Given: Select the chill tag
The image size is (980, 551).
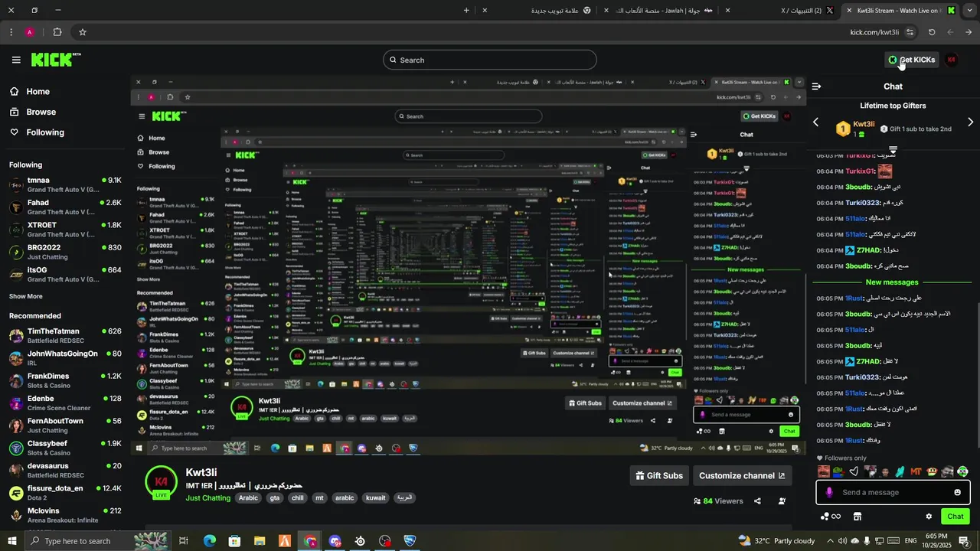Looking at the screenshot, I should click(x=298, y=498).
